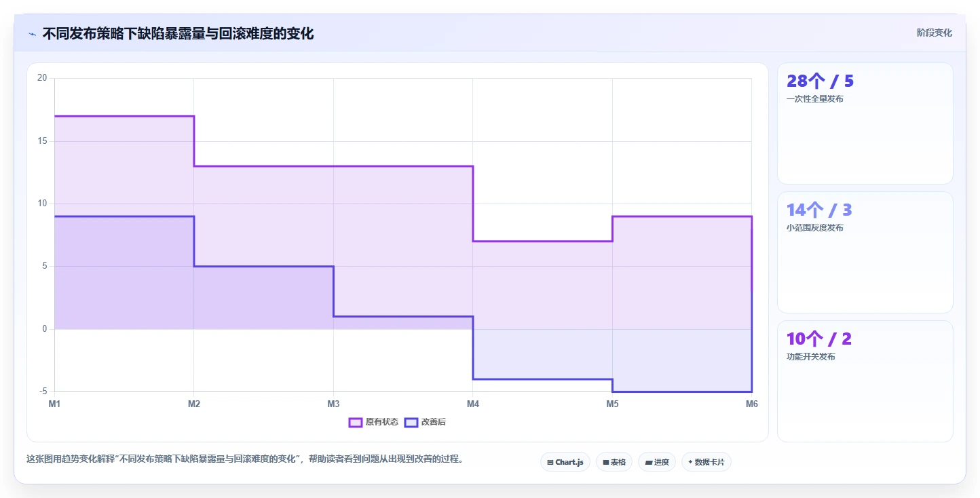This screenshot has width=980, height=498.
Task: Click the 小范围灰度发布 caption text
Action: 815,228
